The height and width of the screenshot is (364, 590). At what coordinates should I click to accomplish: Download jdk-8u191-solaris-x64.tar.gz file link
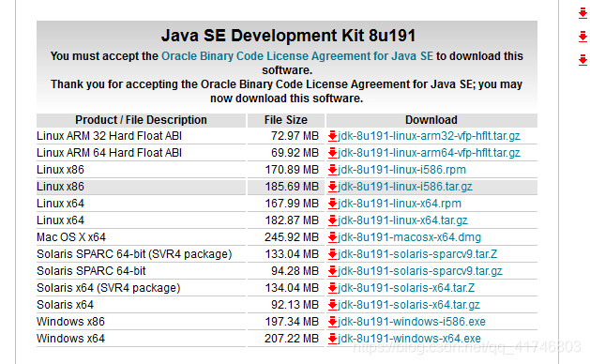409,305
